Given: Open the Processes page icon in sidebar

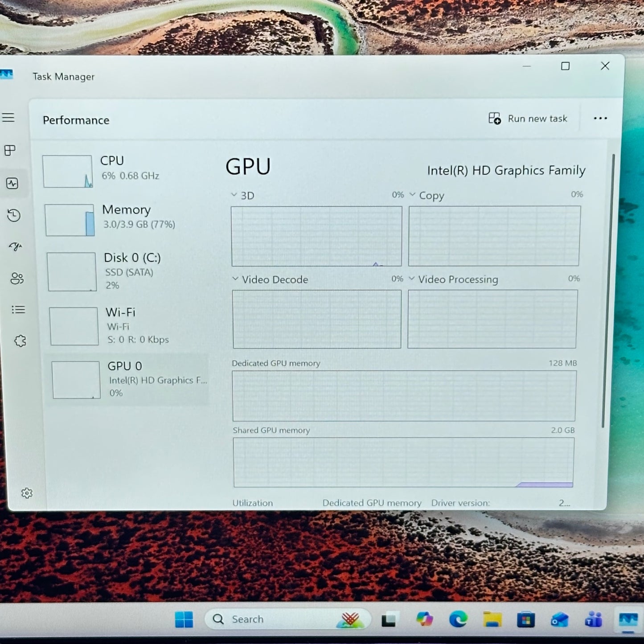Looking at the screenshot, I should tap(10, 151).
